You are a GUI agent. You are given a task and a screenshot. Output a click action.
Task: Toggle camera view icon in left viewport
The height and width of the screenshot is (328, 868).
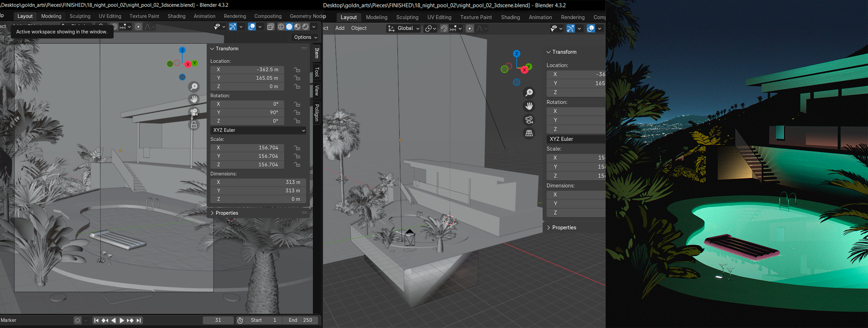click(x=194, y=112)
